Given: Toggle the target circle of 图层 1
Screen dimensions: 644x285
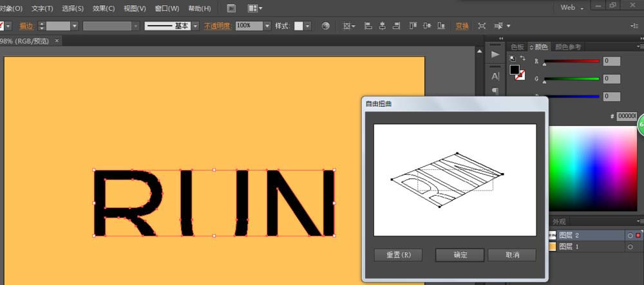Looking at the screenshot, I should coord(630,246).
